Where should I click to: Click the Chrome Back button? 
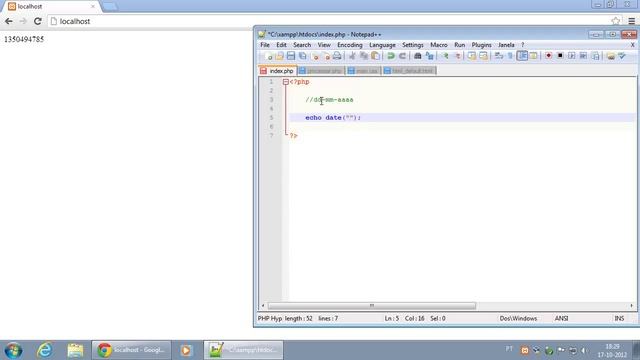[x=9, y=21]
